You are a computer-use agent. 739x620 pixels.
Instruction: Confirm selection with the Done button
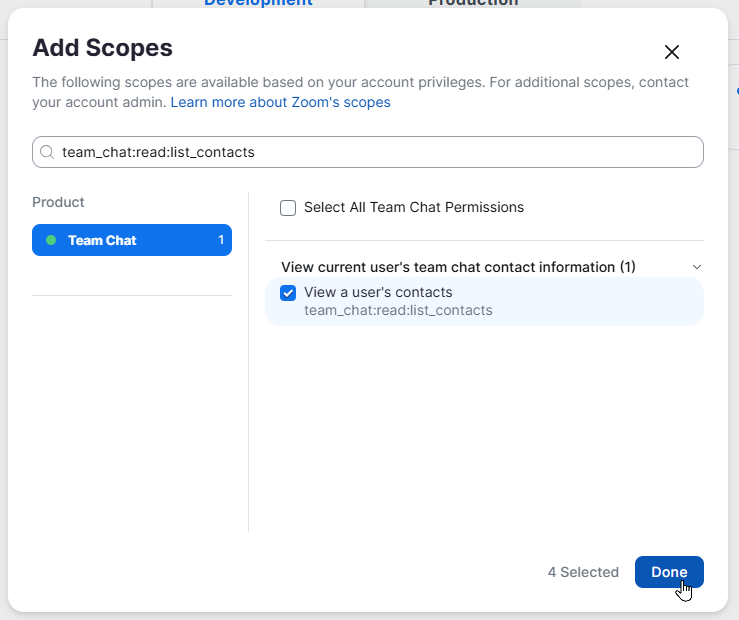pos(669,572)
